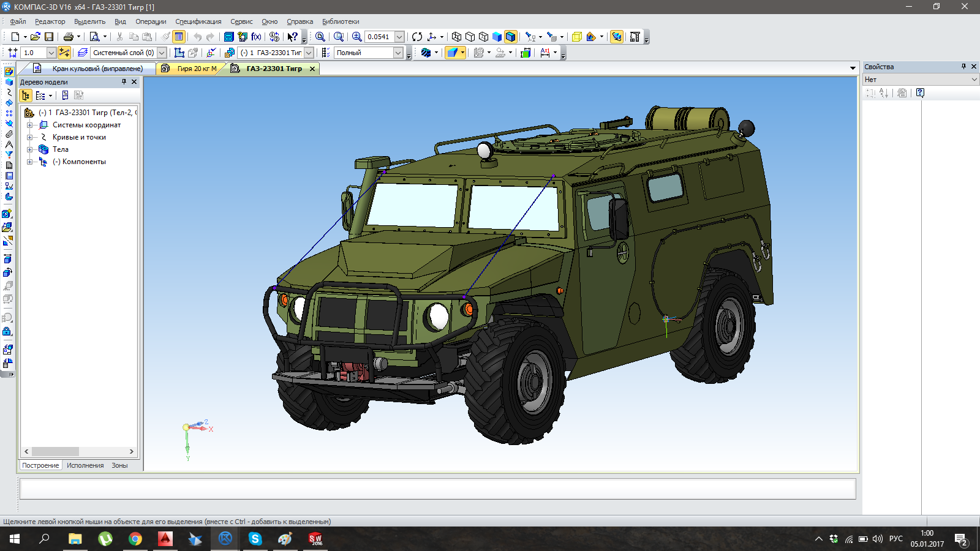Click the padlock sidebar icon
This screenshot has height=551, width=980.
tap(7, 331)
